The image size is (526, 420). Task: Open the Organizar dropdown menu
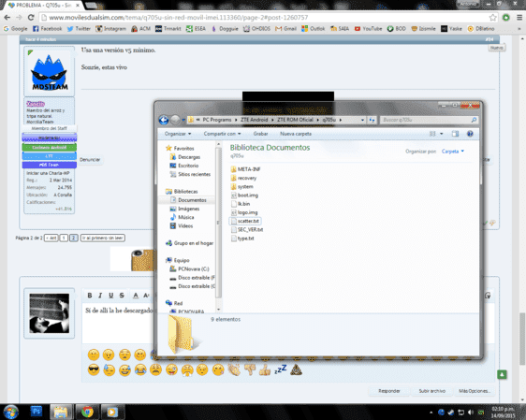pyautogui.click(x=178, y=134)
